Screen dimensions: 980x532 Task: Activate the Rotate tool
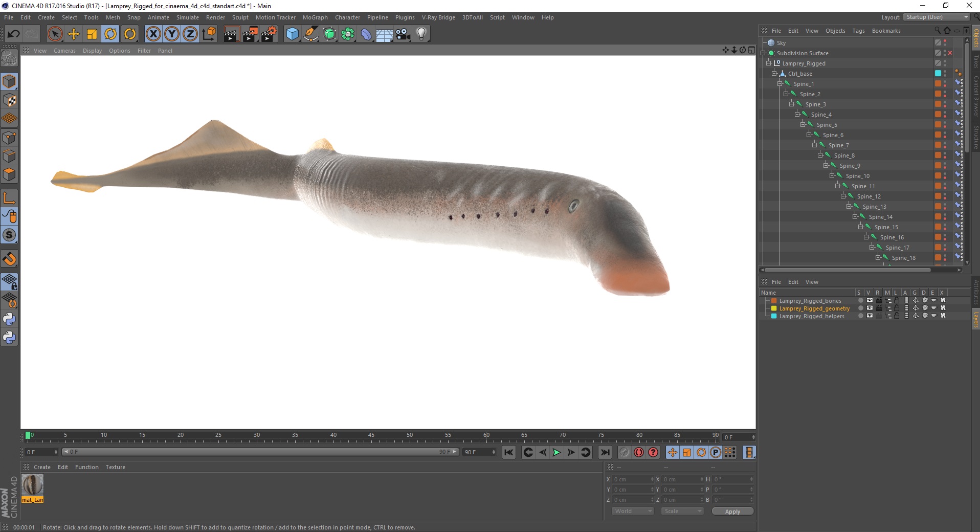pos(110,34)
